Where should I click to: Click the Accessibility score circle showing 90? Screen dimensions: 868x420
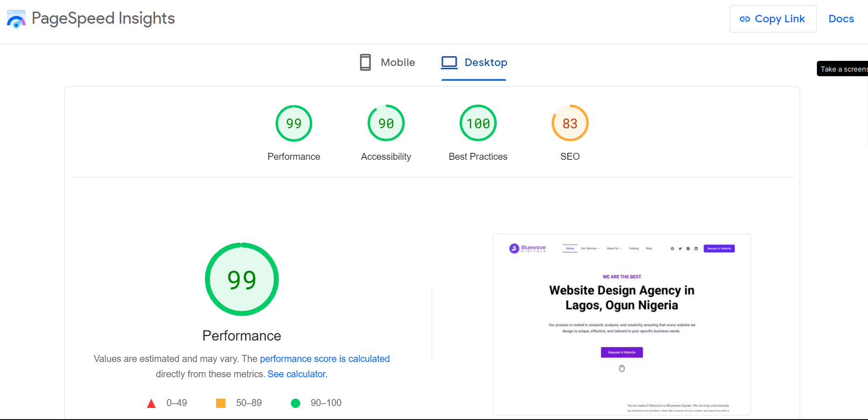386,123
